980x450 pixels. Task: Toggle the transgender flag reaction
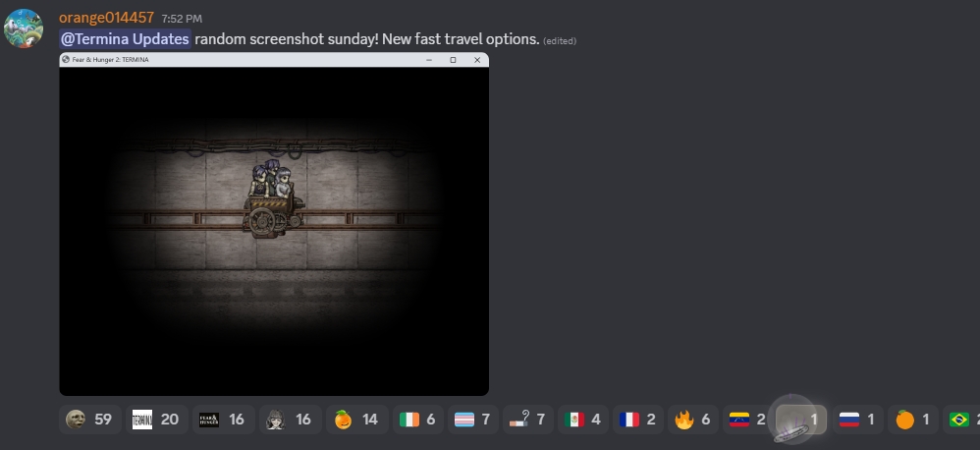473,420
